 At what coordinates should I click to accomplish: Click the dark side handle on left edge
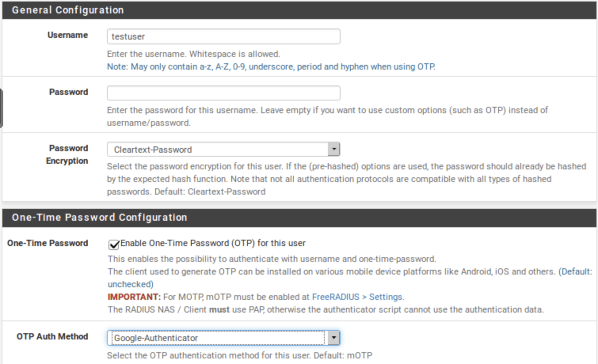click(x=1, y=108)
